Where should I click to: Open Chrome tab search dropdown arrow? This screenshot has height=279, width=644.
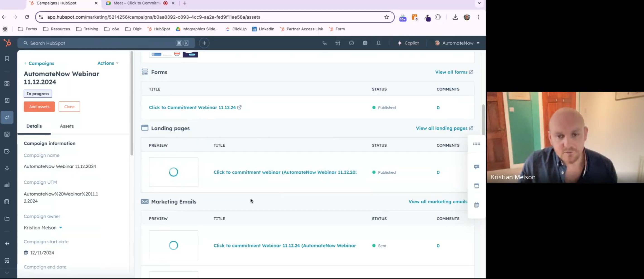coord(479,3)
